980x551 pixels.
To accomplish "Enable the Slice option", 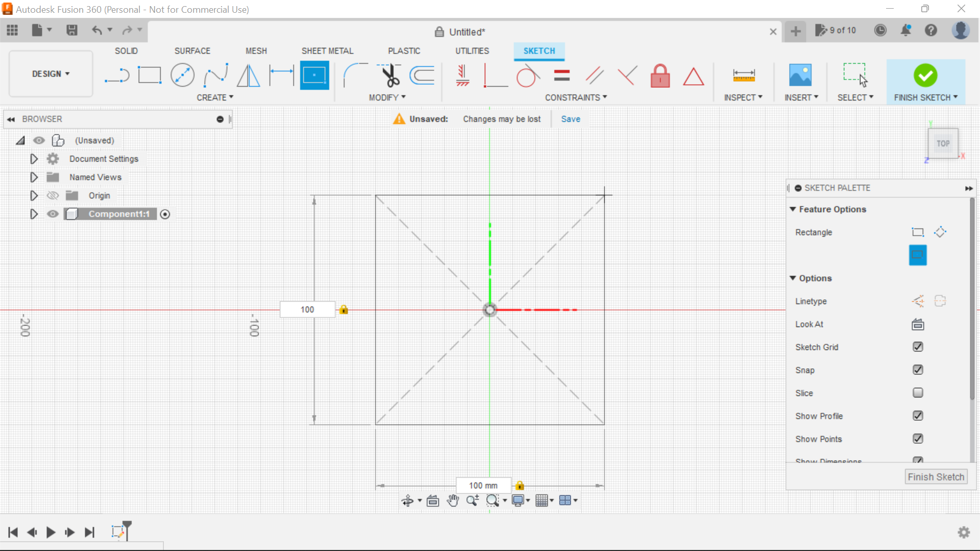I will coord(918,393).
